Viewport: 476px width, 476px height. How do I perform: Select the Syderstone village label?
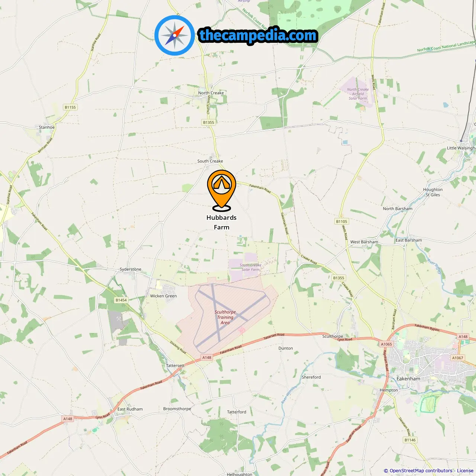[x=131, y=269]
